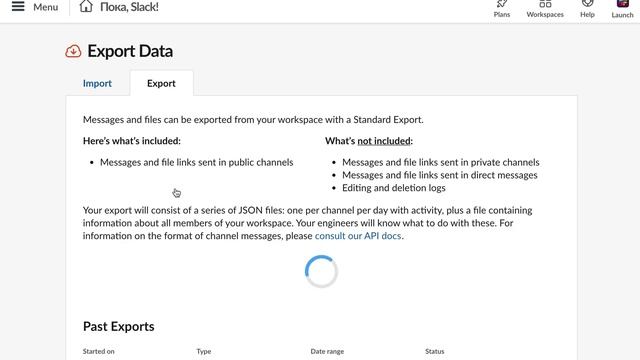Open the Workspaces grid icon

(545, 4)
